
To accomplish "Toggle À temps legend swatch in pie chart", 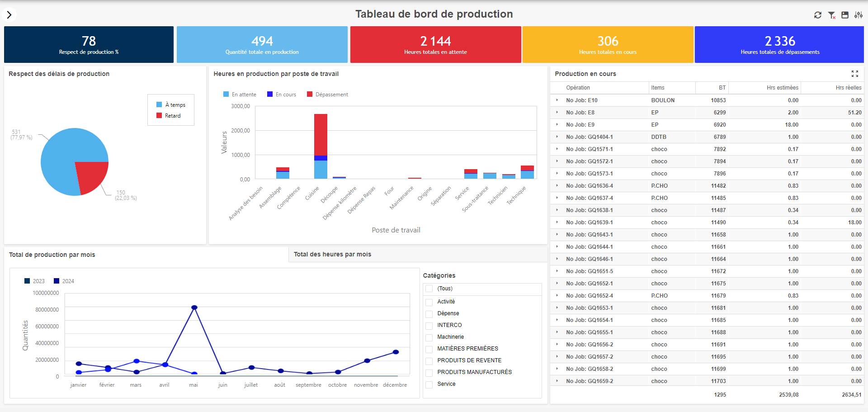I will 159,104.
